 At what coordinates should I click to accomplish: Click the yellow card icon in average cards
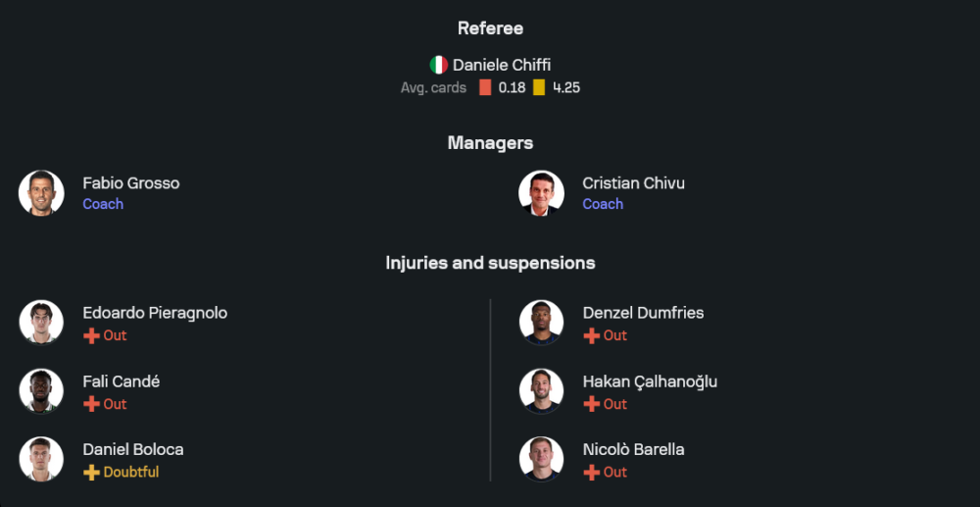tap(539, 87)
